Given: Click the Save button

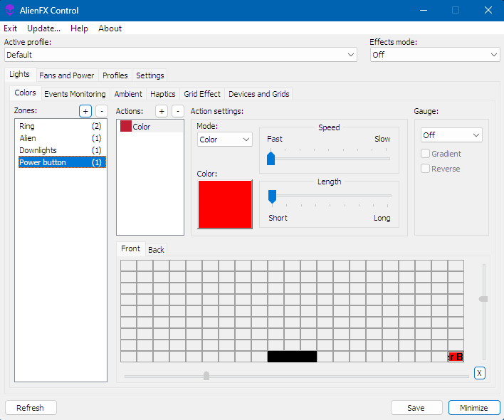Looking at the screenshot, I should tap(416, 408).
